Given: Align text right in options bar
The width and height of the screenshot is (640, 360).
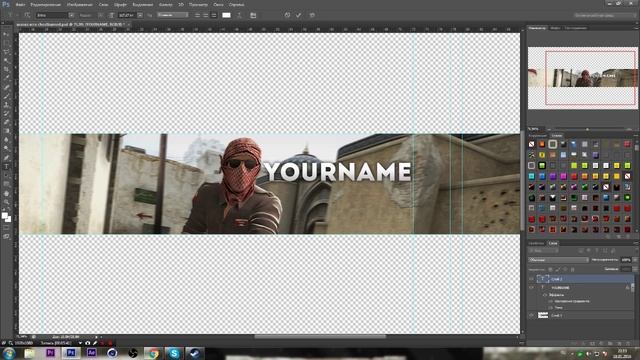Looking at the screenshot, I should click(213, 15).
